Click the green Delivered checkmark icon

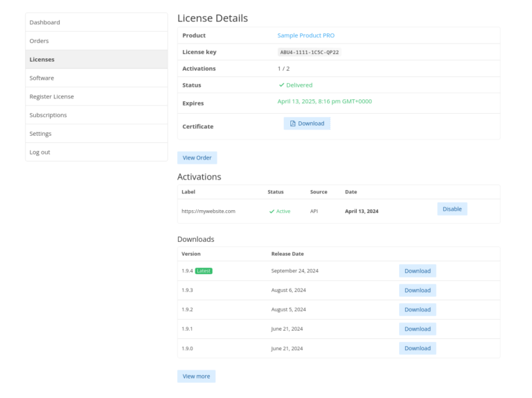click(x=281, y=85)
